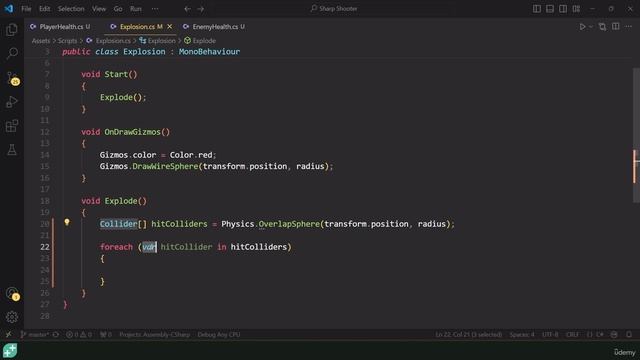Expand additional menus ellipsis in menu bar
640x360 pixels.
pos(155,9)
